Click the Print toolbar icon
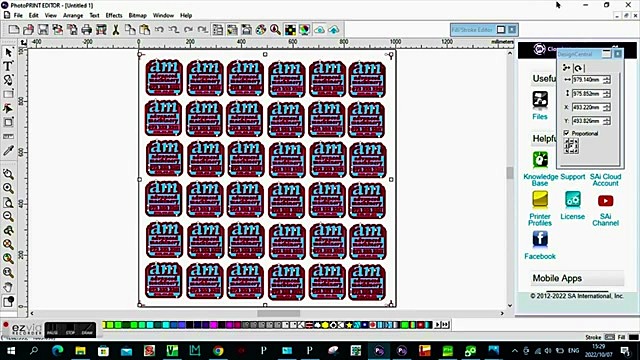640x360 pixels. [87, 30]
